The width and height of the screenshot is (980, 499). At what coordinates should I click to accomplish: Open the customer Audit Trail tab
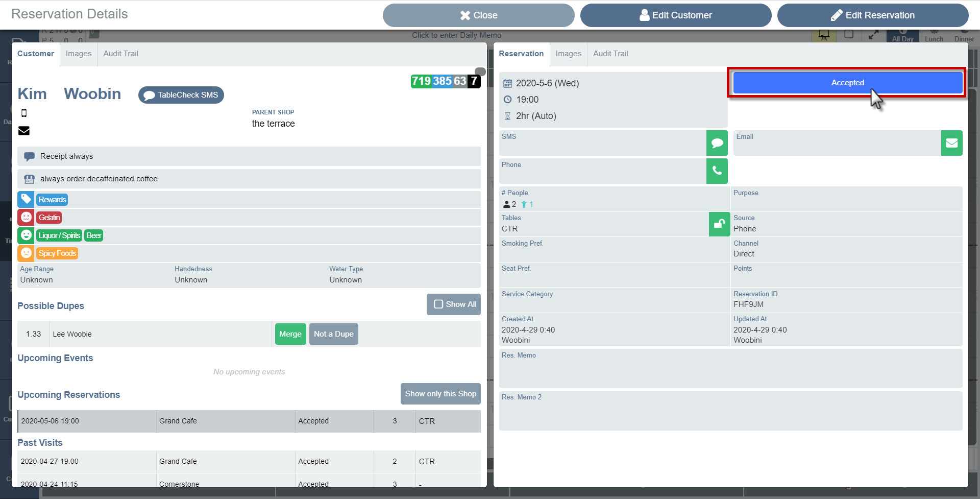tap(121, 54)
